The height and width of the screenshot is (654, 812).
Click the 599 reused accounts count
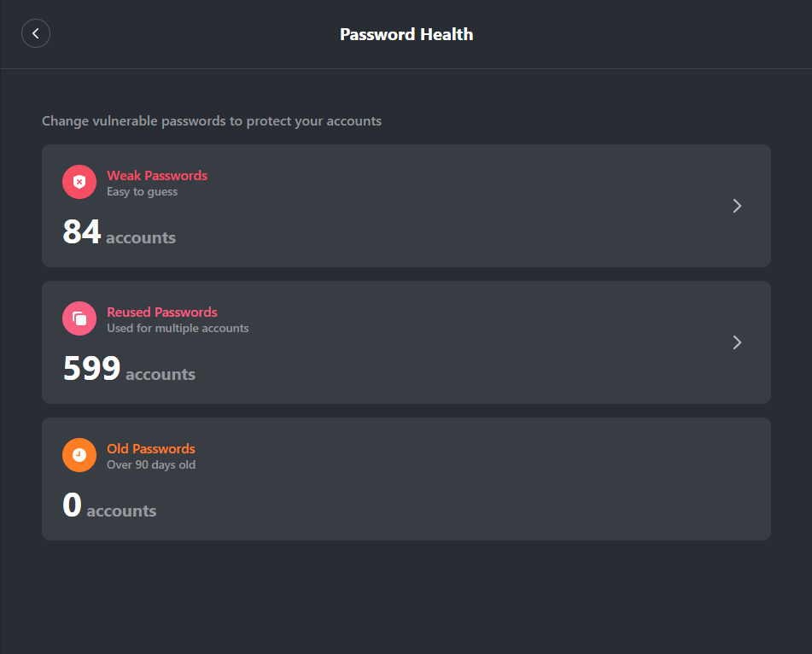tap(92, 369)
